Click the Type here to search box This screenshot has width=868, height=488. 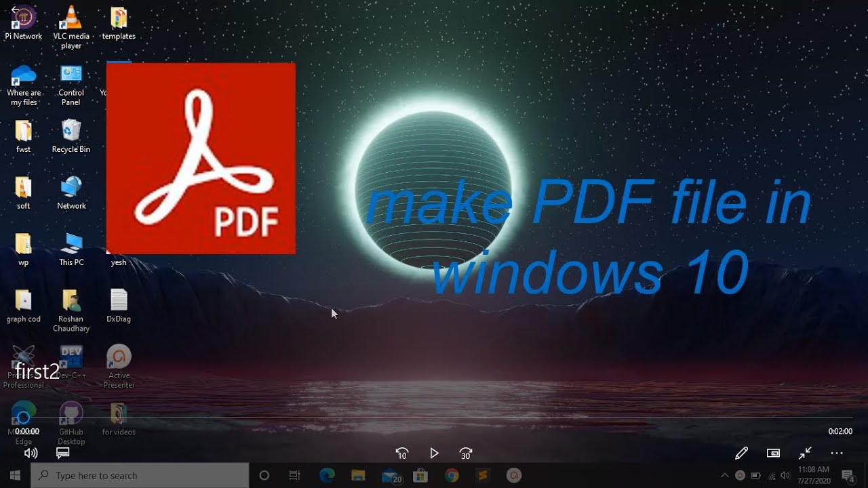click(140, 475)
